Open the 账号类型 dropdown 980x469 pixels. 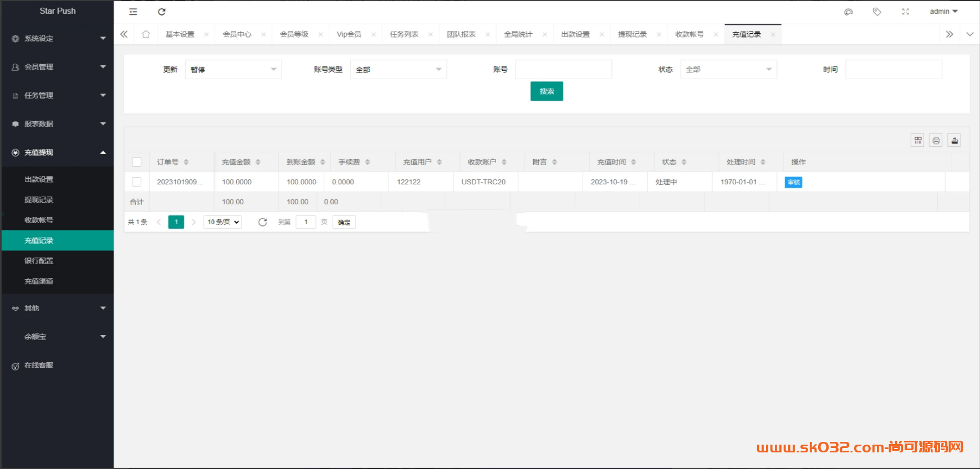pos(399,70)
